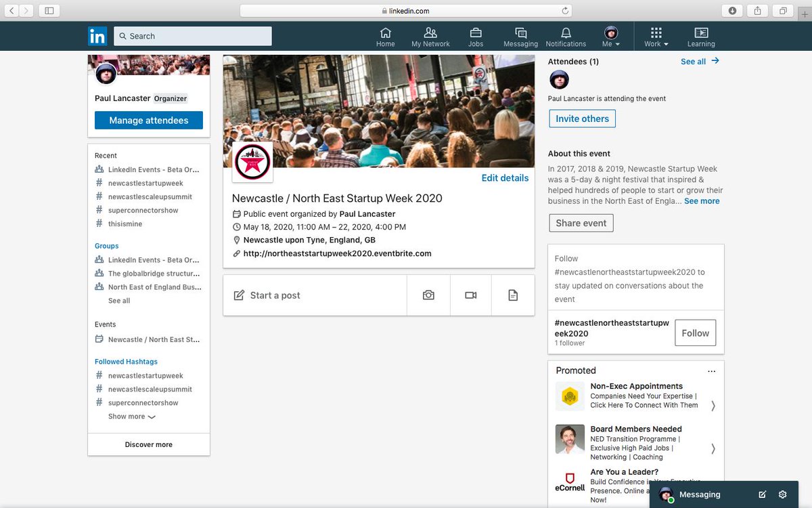Image resolution: width=812 pixels, height=508 pixels.
Task: Open Safari share button
Action: click(x=758, y=11)
